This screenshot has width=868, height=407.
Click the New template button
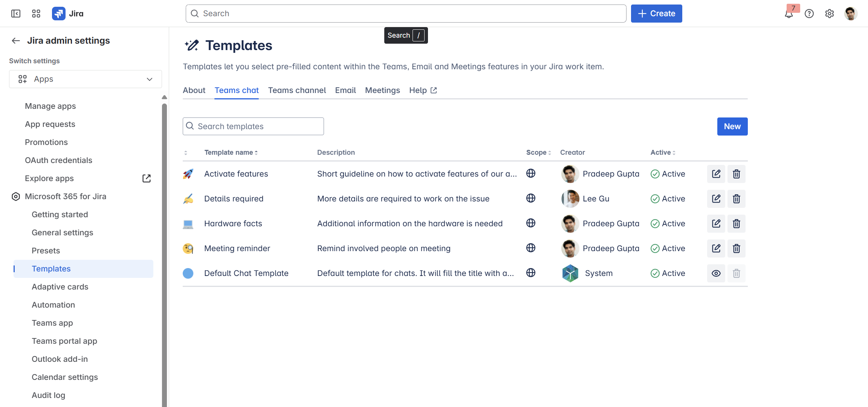click(732, 127)
